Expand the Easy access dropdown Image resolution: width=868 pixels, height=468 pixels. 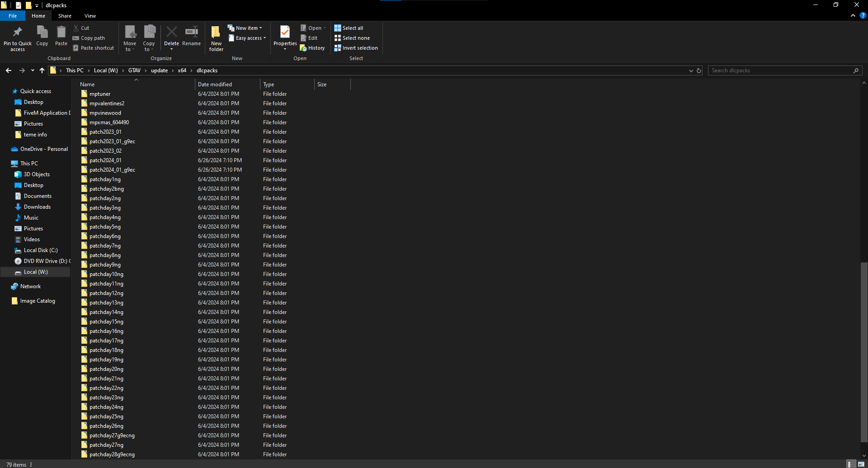(264, 38)
